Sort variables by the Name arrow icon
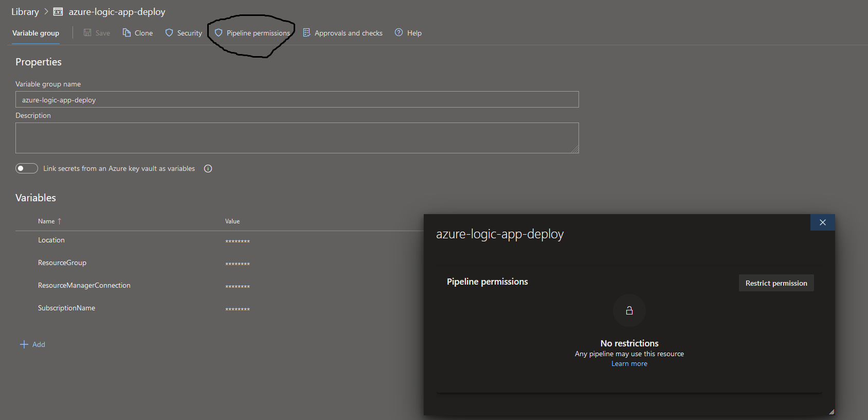 [x=60, y=221]
